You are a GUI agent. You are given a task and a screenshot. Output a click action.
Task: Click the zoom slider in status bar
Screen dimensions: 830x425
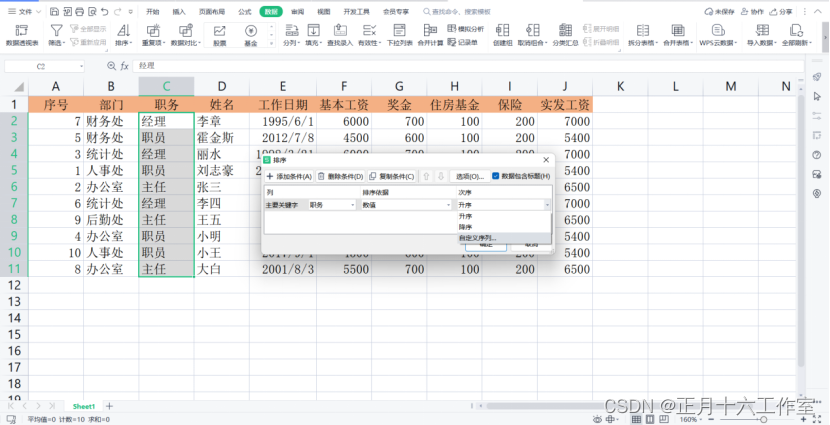click(762, 419)
